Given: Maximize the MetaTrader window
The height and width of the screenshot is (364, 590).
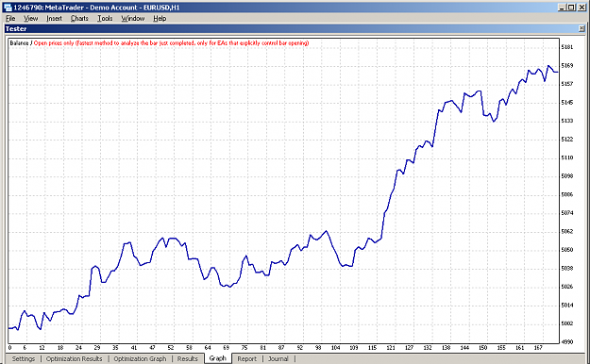Looking at the screenshot, I should coord(571,8).
